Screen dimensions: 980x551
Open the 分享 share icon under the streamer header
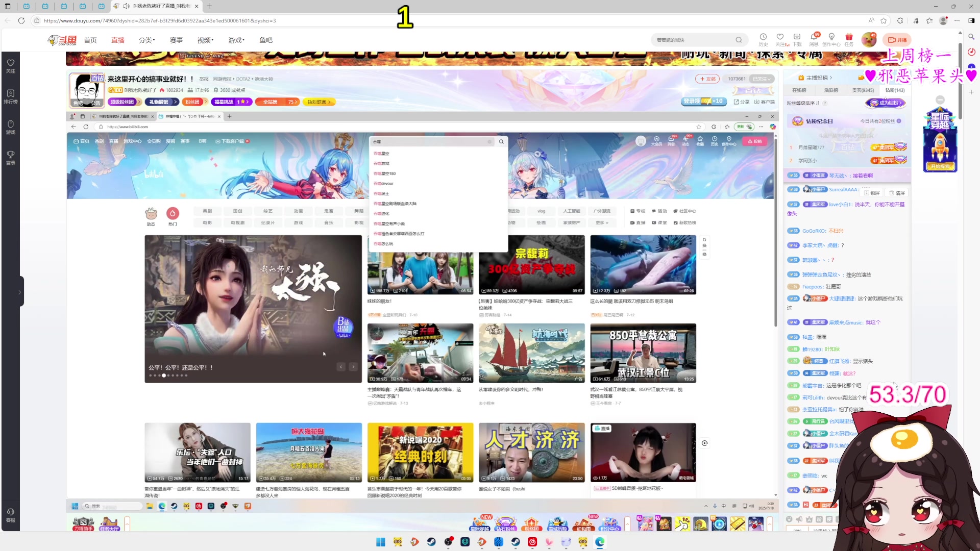742,102
